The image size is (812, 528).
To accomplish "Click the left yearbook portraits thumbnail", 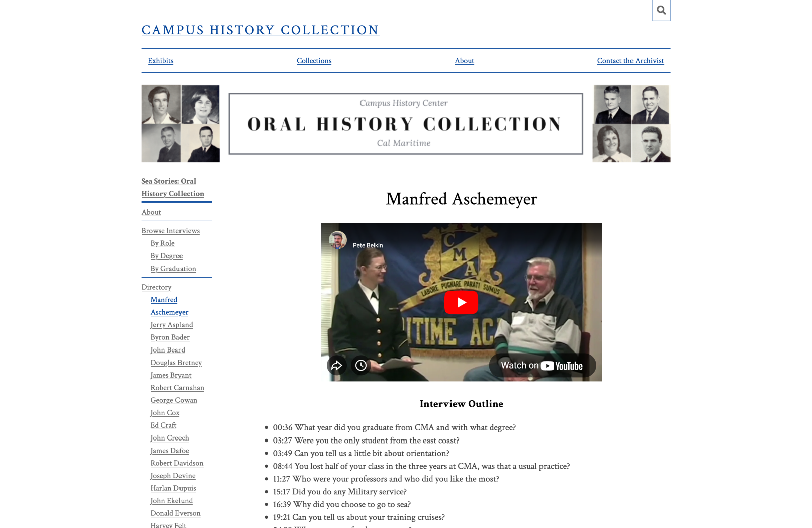I will (x=181, y=124).
